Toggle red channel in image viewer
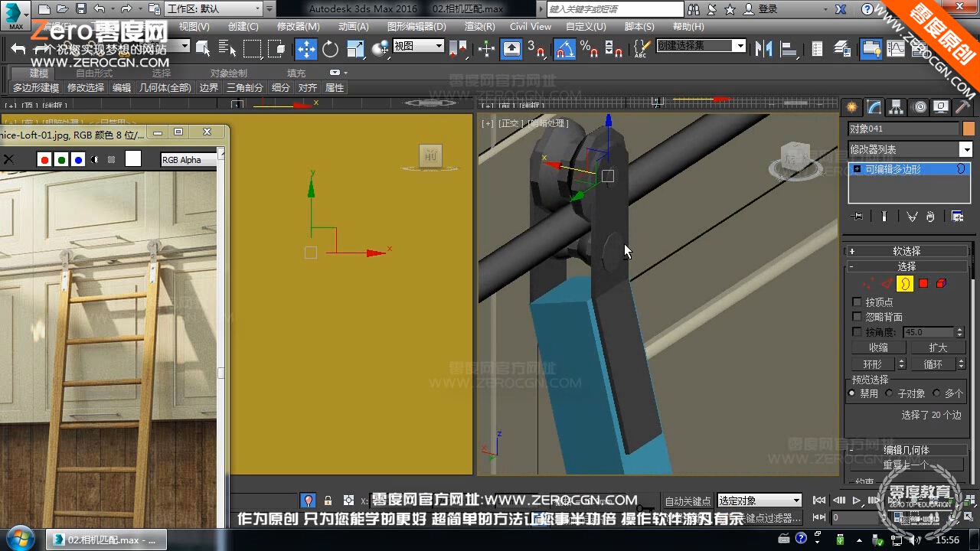The height and width of the screenshot is (551, 980). point(44,159)
